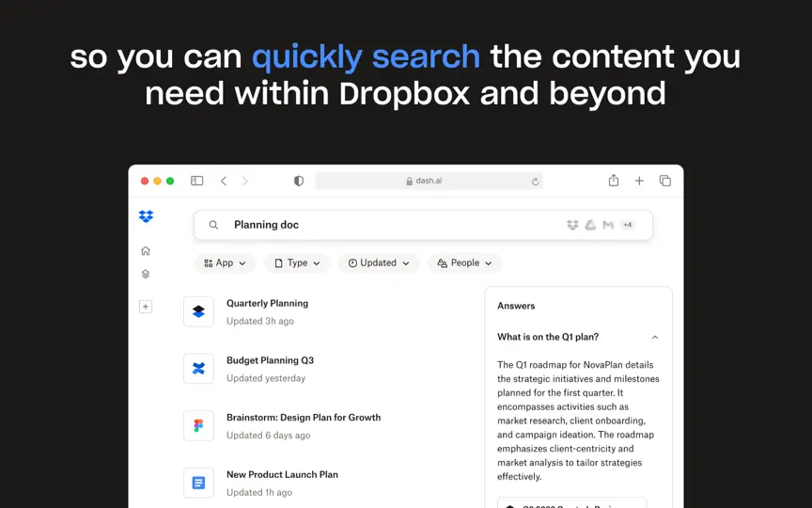Open the Updated filter dropdown

379,262
